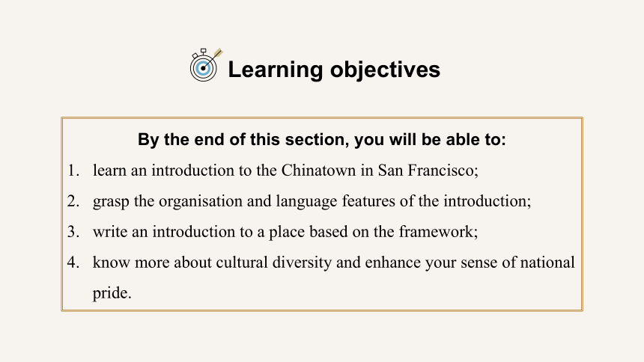Click the target stopwatch icon
Viewport: 644px width, 362px height.
coord(206,65)
